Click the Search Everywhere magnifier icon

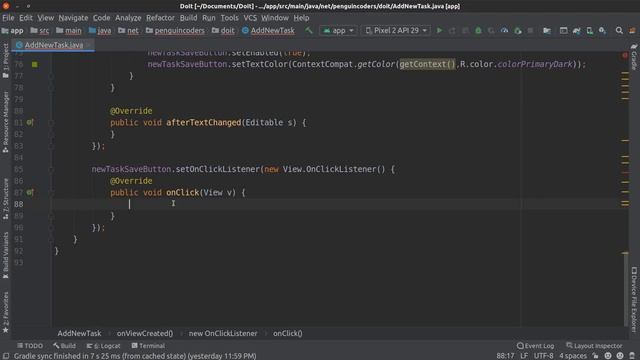click(x=619, y=30)
